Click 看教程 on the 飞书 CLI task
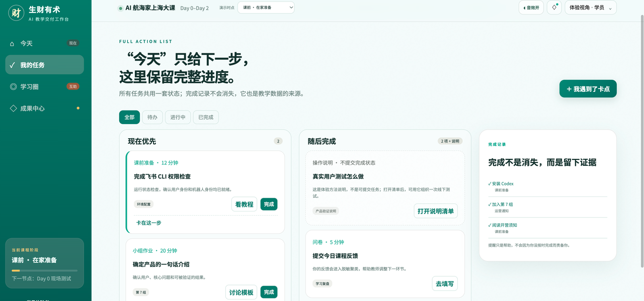644x301 pixels. (x=244, y=204)
